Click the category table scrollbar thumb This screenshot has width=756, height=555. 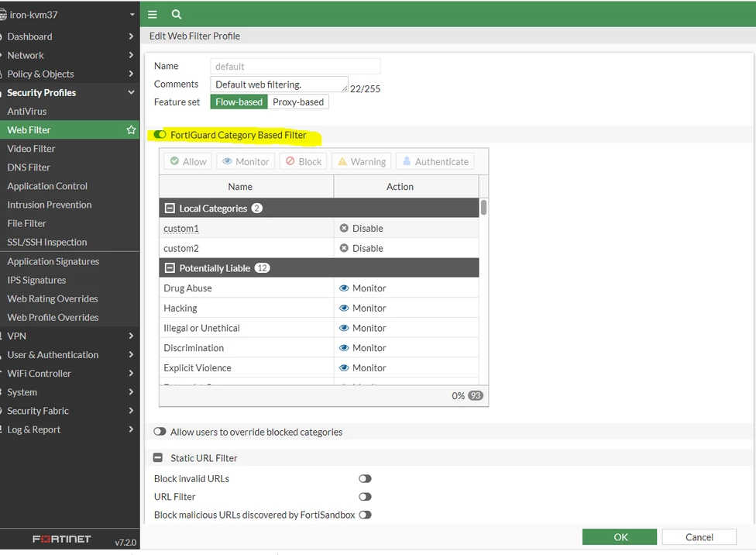point(483,207)
